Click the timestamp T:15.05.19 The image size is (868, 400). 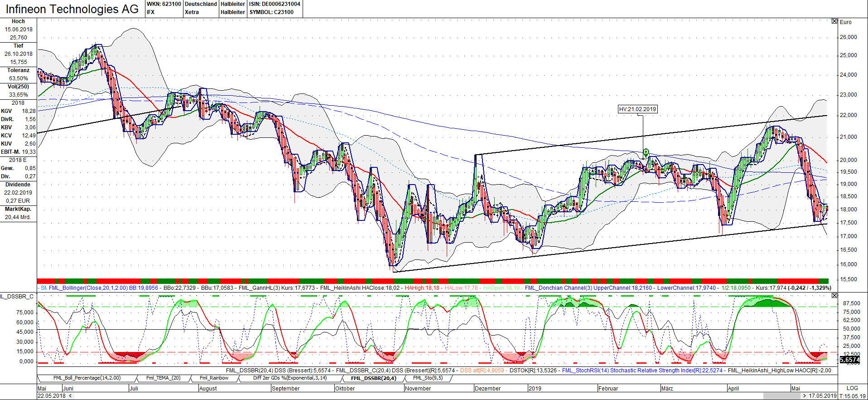tap(853, 396)
